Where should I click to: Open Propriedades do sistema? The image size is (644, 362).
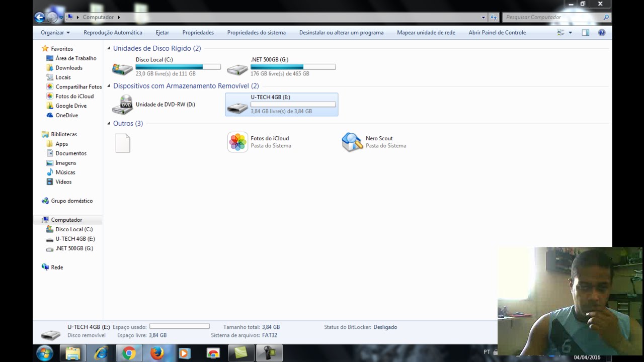(x=256, y=33)
